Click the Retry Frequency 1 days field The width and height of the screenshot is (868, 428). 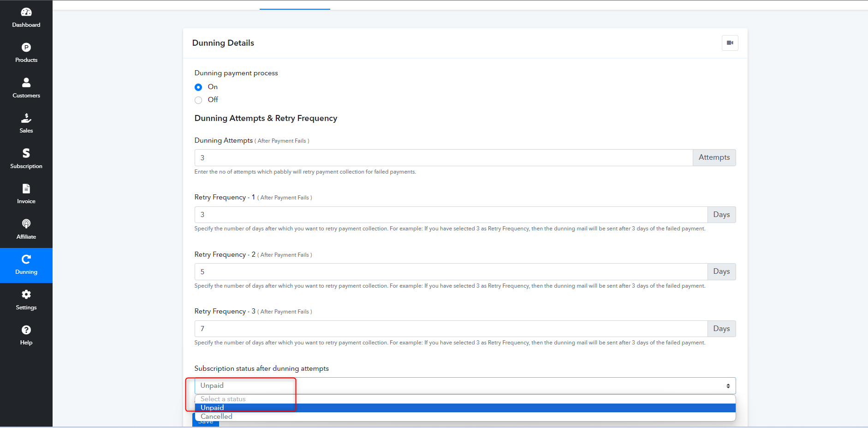[451, 215]
